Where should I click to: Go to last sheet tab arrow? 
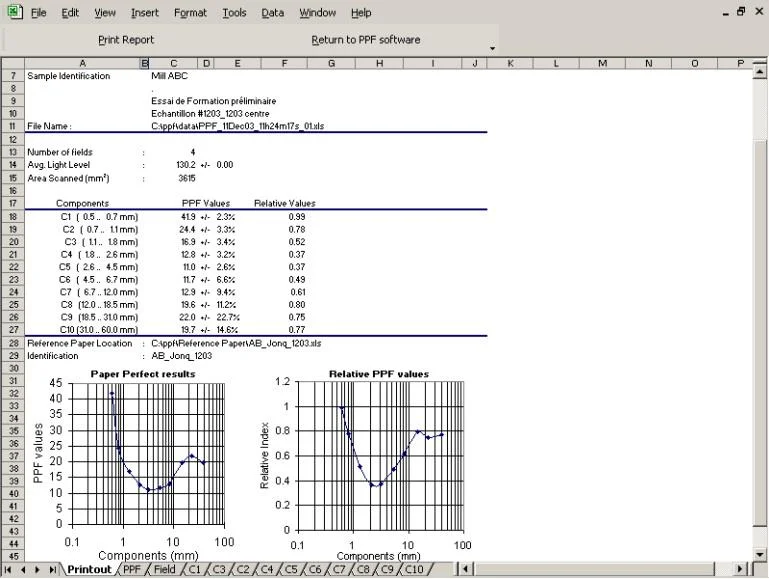pos(52,569)
